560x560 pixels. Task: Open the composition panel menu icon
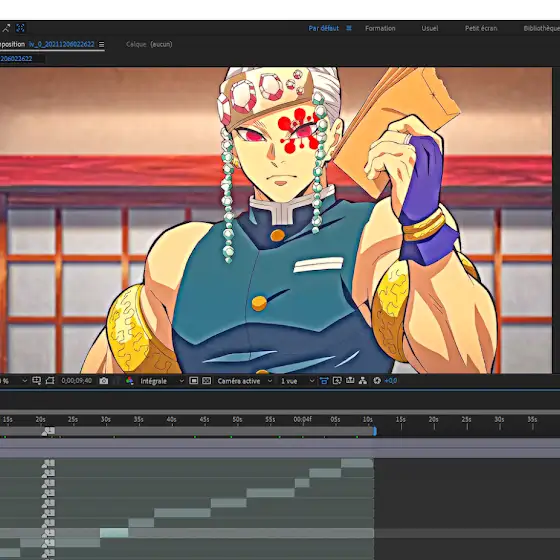coord(101,44)
